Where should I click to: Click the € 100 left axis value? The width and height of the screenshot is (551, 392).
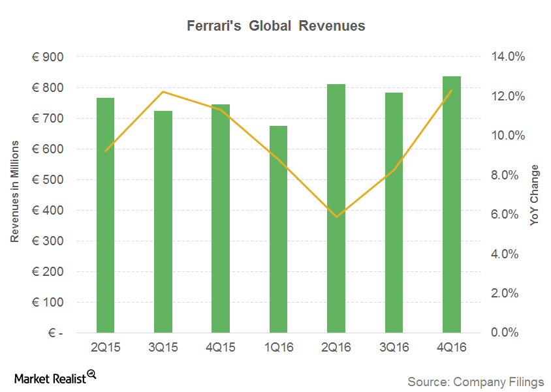click(48, 302)
